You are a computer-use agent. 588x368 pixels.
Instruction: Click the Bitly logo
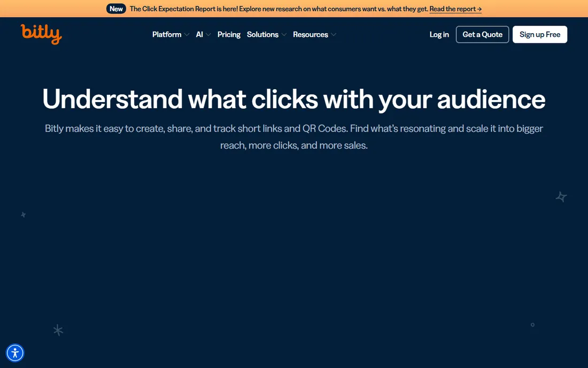[x=41, y=34]
